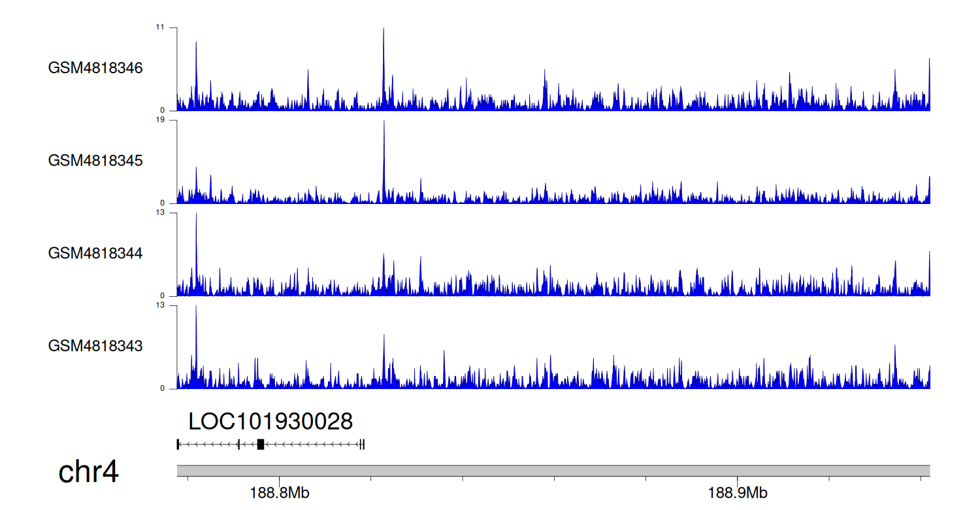Click the chr4 chromosome label
Viewport: 980px width, 510px height.
[x=88, y=472]
